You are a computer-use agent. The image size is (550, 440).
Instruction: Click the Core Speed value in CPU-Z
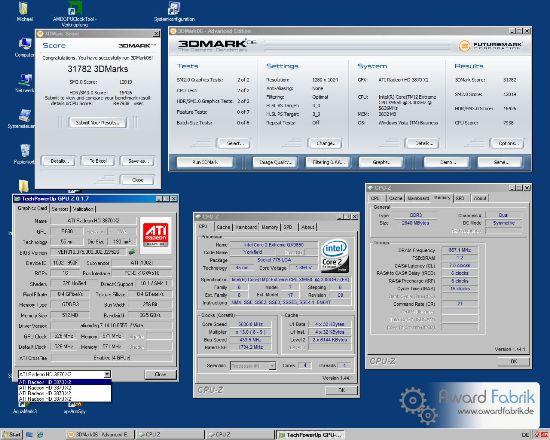(250, 324)
